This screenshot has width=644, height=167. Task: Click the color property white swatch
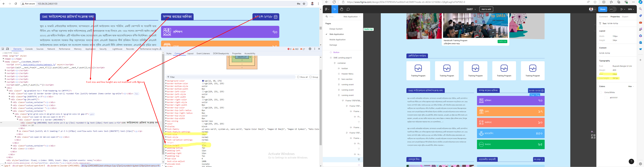point(203,124)
